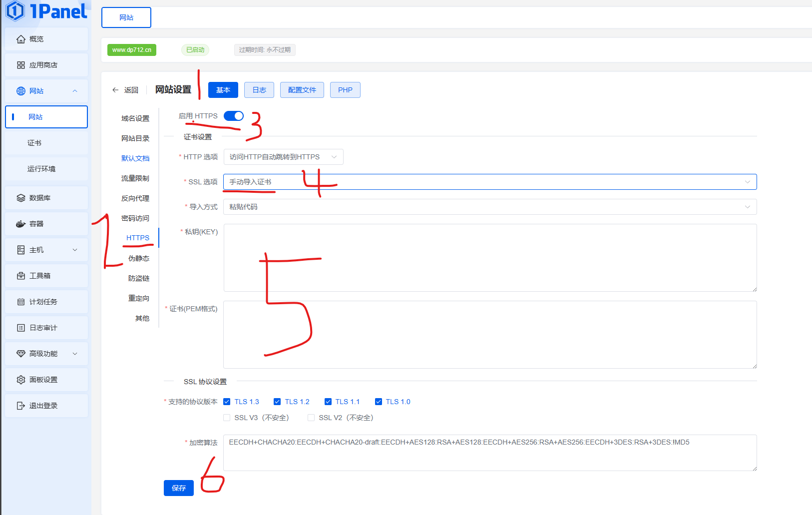The image size is (812, 515).
Task: Select 伪静态 in the settings menu
Action: point(138,258)
